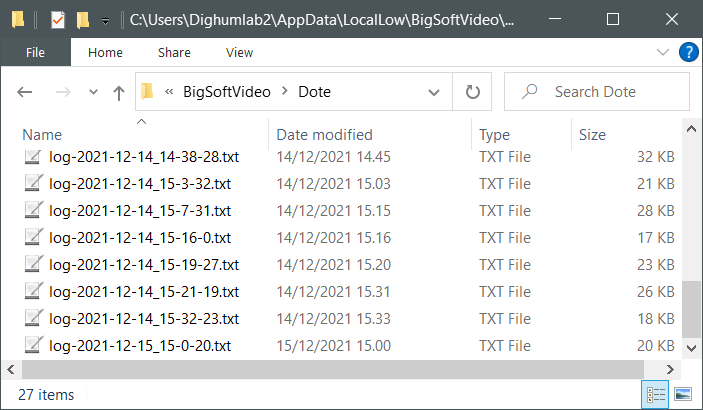
Task: Open the Customize Quick Access Toolbar dropdown
Action: (105, 21)
